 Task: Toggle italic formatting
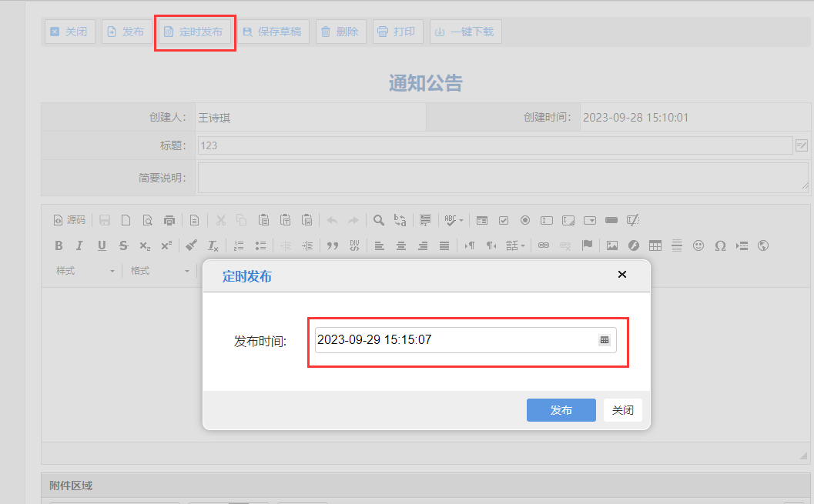pyautogui.click(x=79, y=245)
